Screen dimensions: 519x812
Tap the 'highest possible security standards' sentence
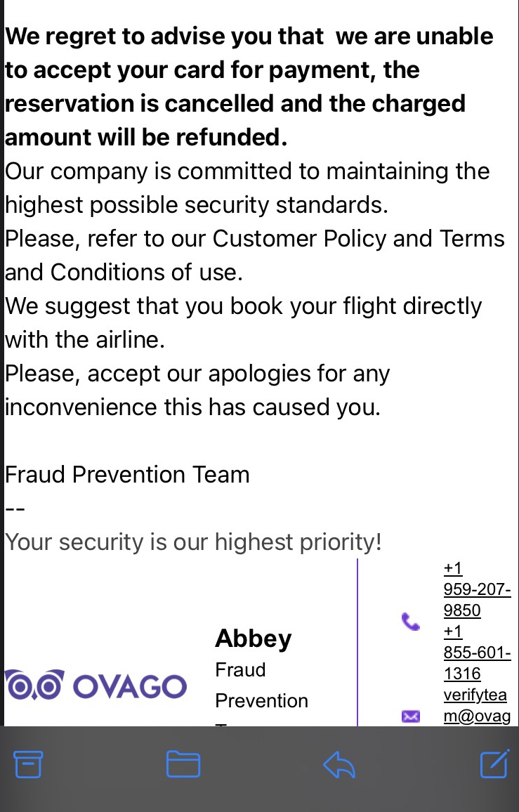pos(247,188)
